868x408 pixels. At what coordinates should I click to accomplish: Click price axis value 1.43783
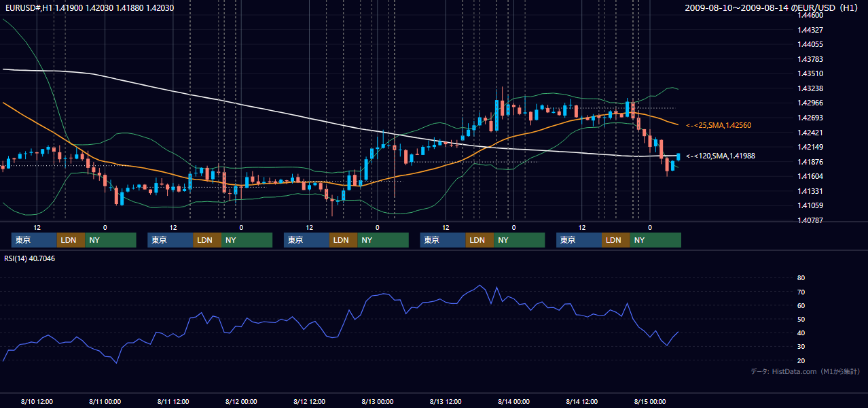[810, 59]
